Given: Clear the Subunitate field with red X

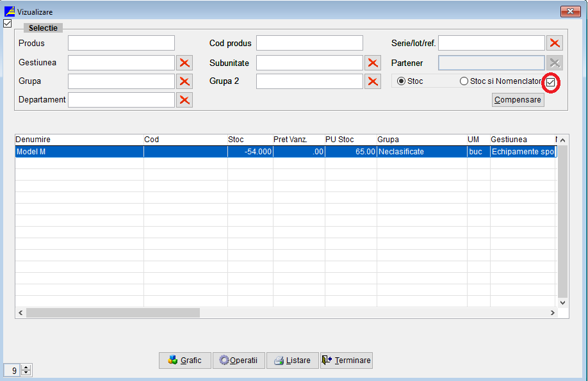Looking at the screenshot, I should (x=373, y=63).
